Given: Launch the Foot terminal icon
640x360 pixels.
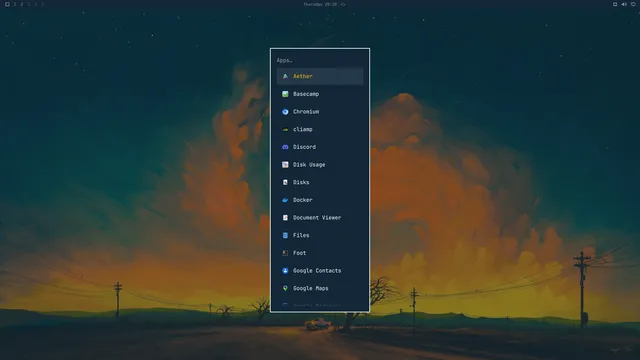Looking at the screenshot, I should coord(285,253).
